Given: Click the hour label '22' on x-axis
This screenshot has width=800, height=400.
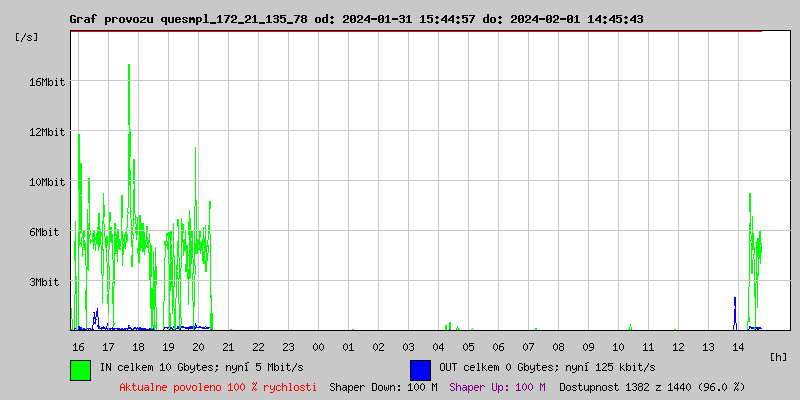Looking at the screenshot, I should 258,347.
